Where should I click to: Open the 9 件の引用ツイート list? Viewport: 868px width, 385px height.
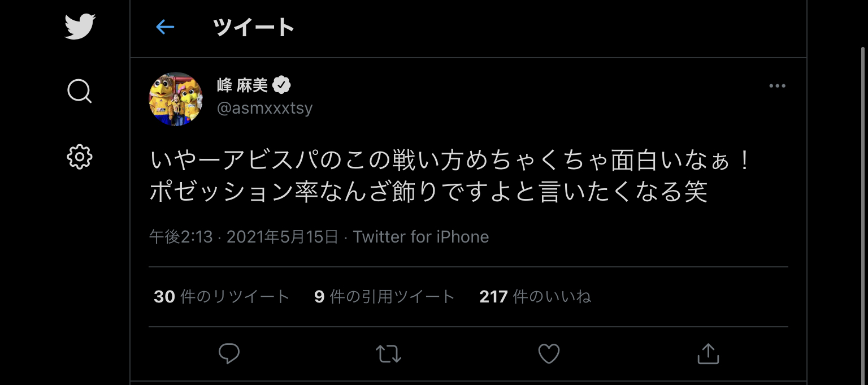384,296
